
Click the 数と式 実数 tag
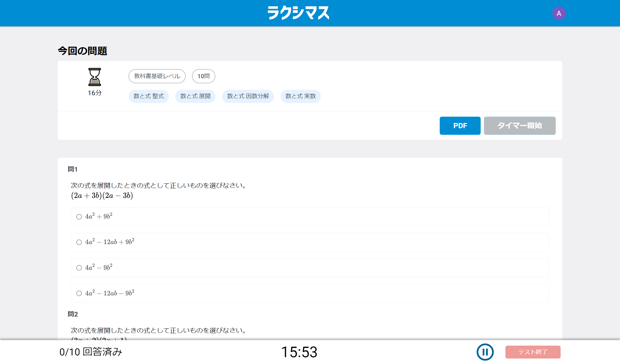[x=300, y=96]
